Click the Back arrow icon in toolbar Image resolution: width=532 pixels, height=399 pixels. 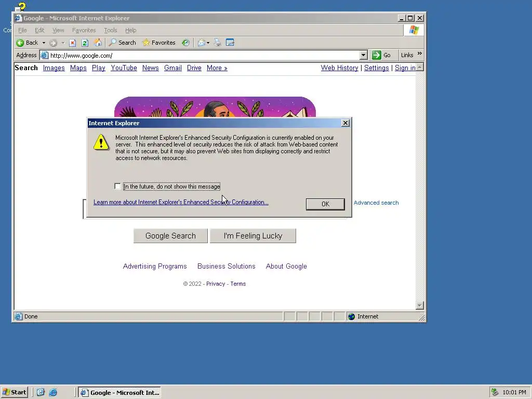(20, 43)
